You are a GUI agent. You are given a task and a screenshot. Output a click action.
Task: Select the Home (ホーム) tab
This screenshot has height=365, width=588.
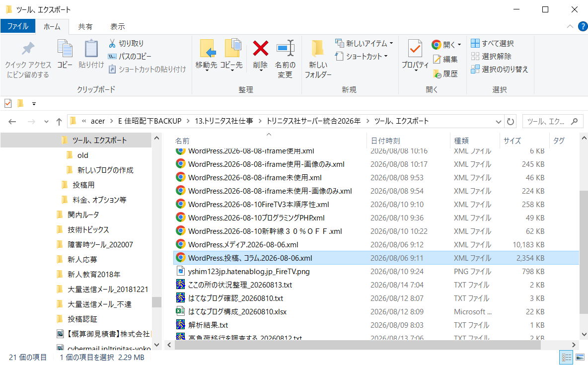click(x=52, y=26)
